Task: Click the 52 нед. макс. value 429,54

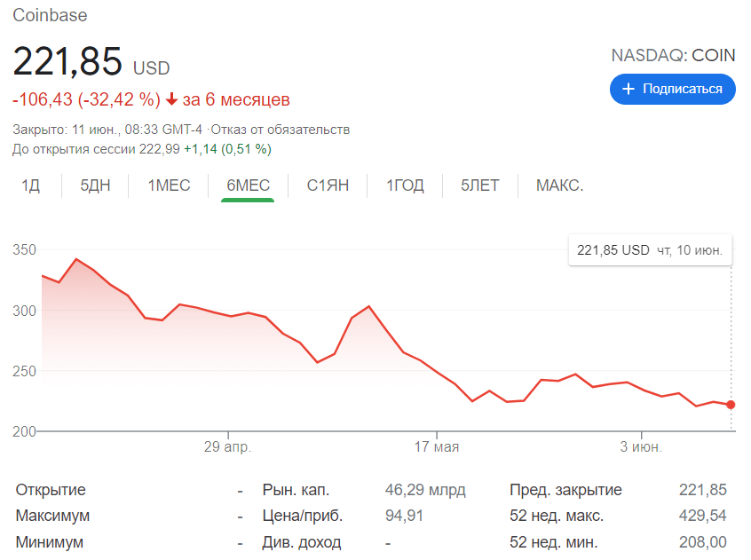Action: pyautogui.click(x=704, y=516)
